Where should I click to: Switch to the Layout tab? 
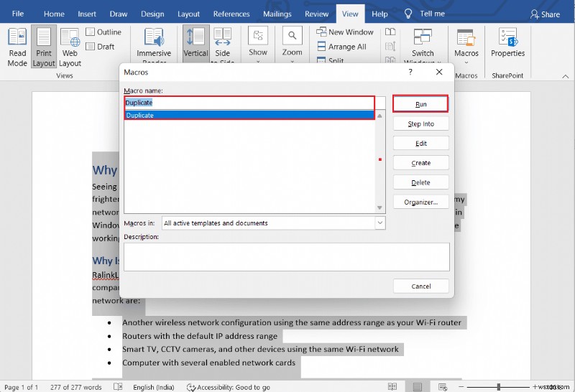coord(188,14)
